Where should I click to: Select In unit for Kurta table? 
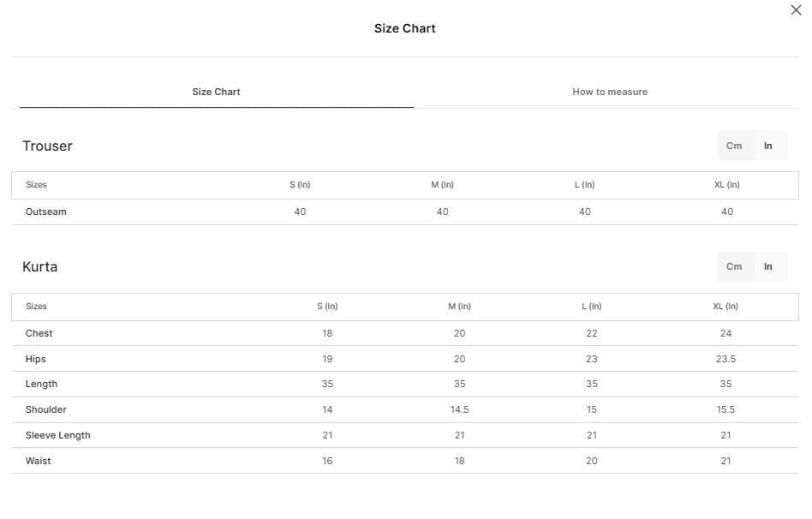[x=768, y=266]
